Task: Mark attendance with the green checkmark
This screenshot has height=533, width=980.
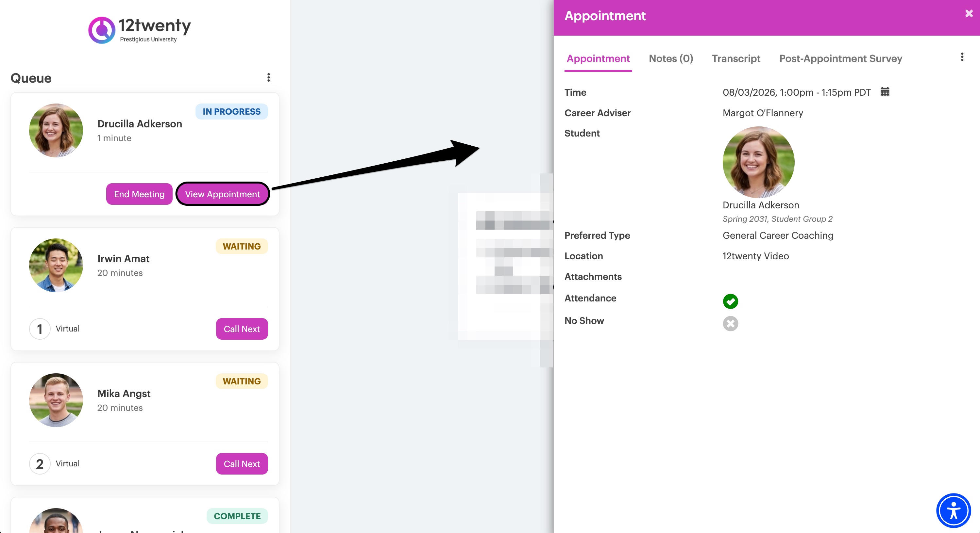Action: coord(730,301)
